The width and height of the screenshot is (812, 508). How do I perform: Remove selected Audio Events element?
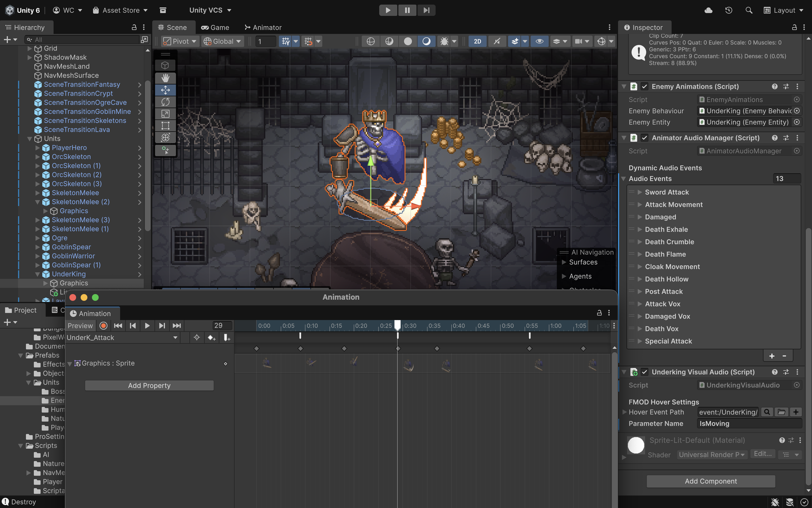[x=784, y=356]
